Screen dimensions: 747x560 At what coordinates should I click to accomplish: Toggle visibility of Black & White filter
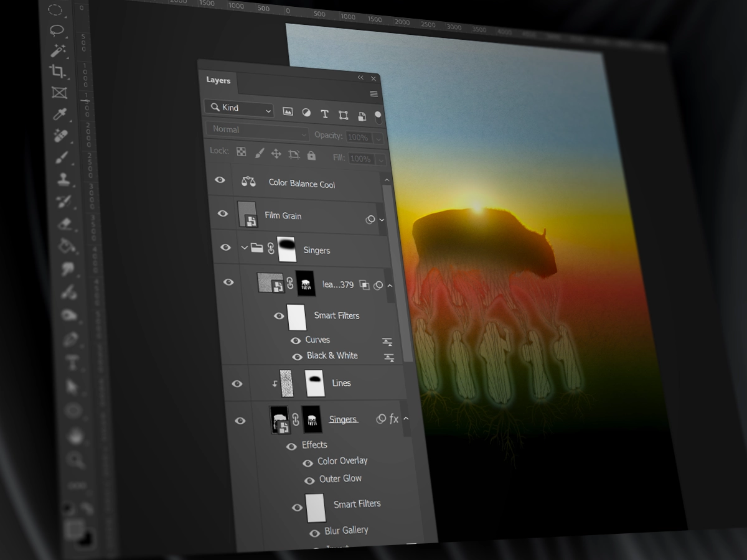[x=298, y=357]
